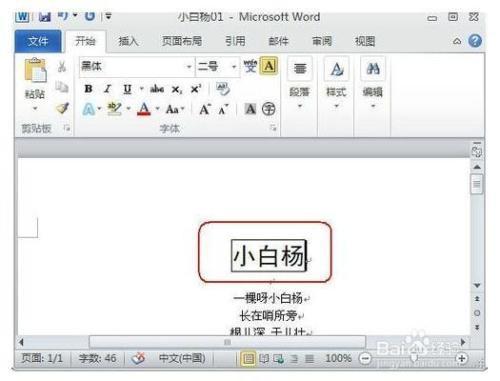Image resolution: width=500 pixels, height=381 pixels.
Task: Toggle Underline formatting
Action: (127, 89)
